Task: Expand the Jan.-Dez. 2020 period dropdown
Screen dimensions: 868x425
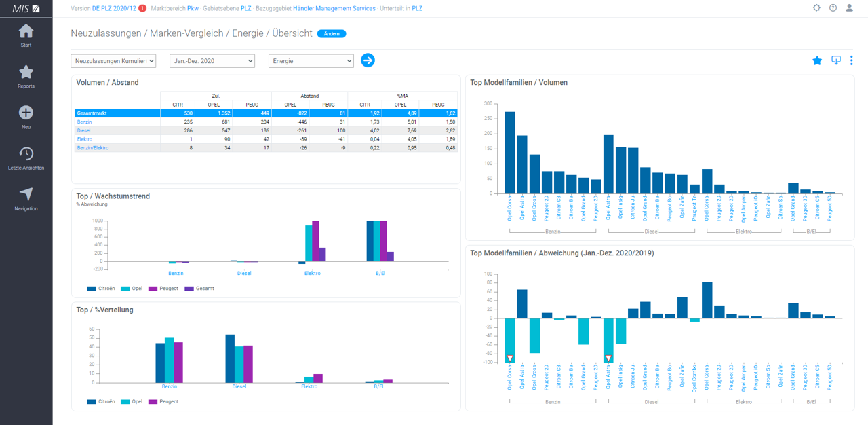Action: coord(212,61)
